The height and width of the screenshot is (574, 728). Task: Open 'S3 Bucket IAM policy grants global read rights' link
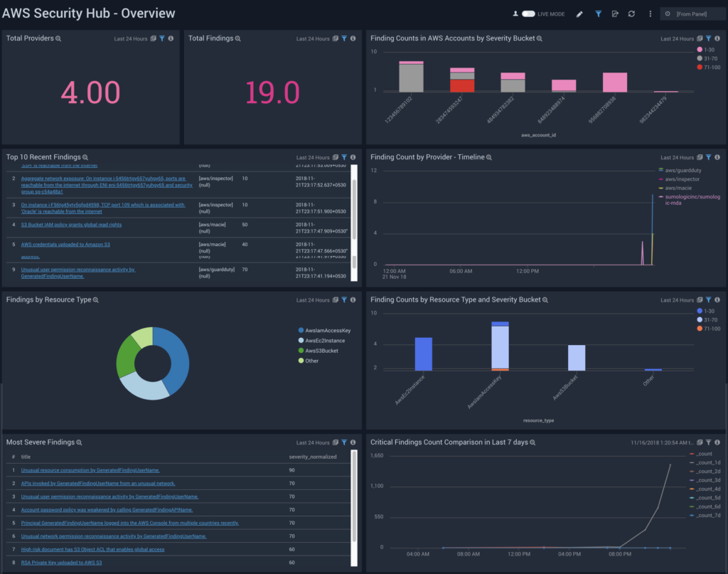(71, 225)
